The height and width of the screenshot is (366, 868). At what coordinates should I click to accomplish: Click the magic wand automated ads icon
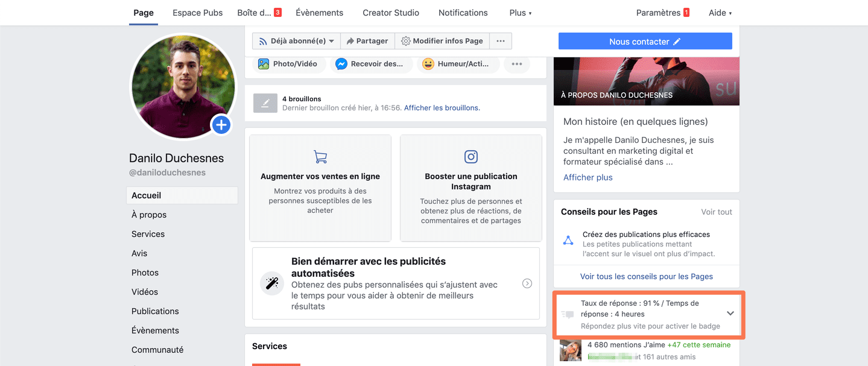271,283
